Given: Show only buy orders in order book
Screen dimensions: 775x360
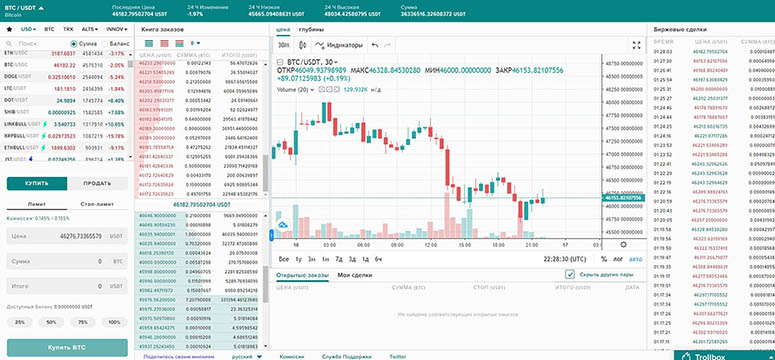Looking at the screenshot, I should point(149,44).
